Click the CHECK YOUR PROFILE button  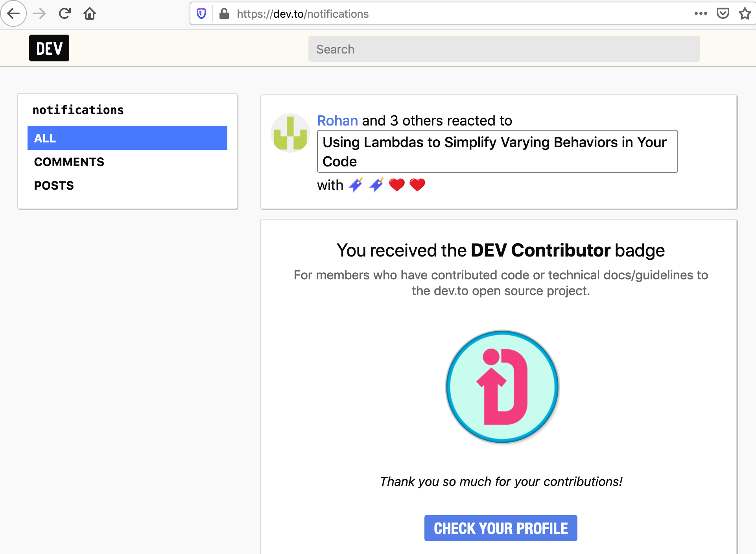pyautogui.click(x=500, y=528)
